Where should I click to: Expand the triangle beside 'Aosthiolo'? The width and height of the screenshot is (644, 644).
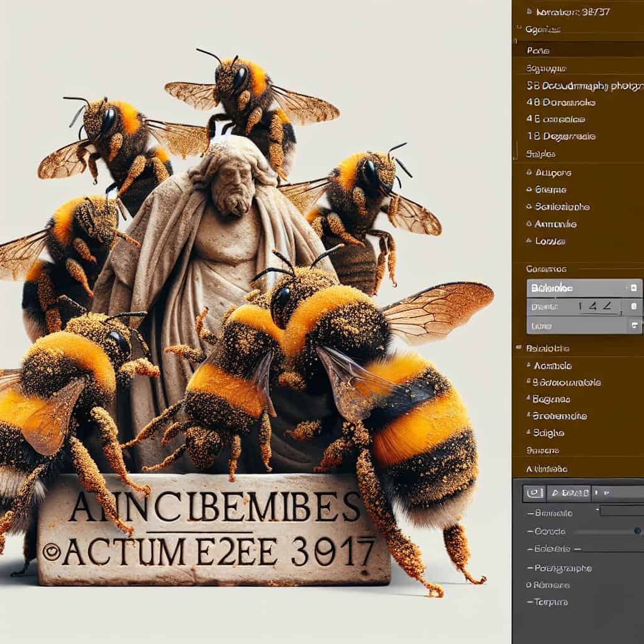529,365
